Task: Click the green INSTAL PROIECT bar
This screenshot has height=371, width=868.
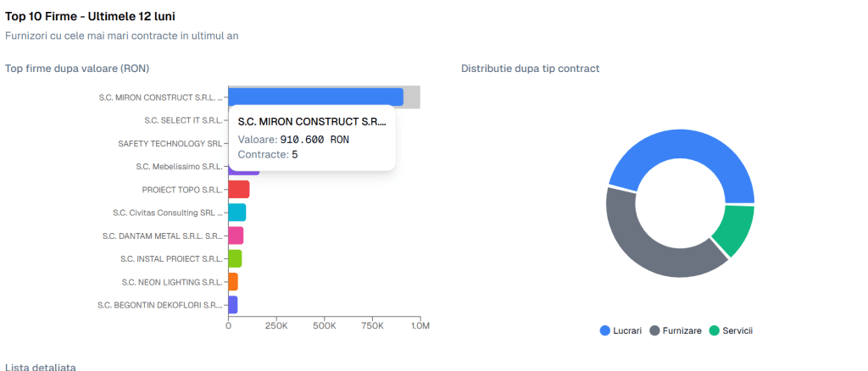Action: click(235, 258)
